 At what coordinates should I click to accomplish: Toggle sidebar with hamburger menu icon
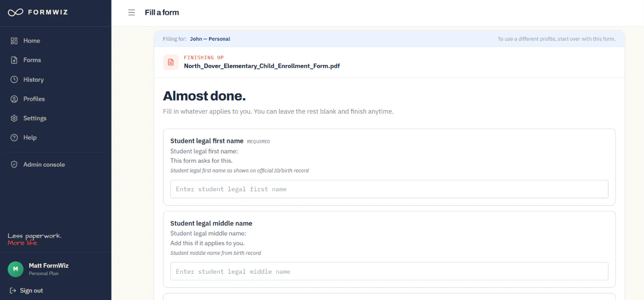[131, 12]
